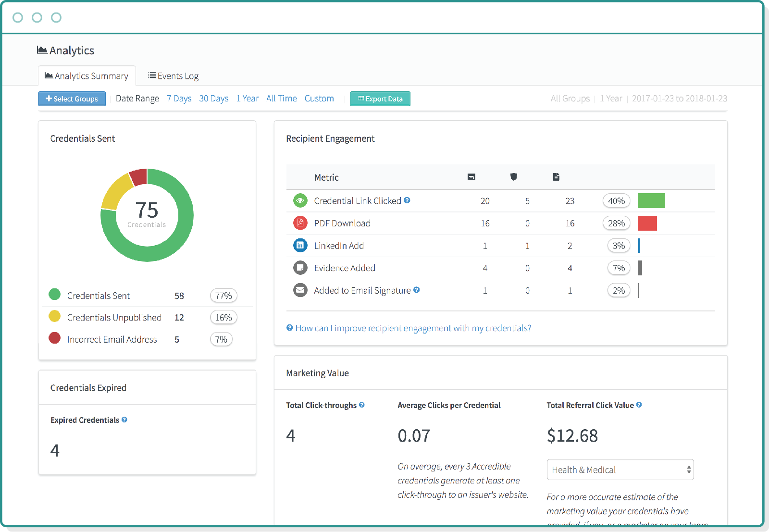
Task: Click the Select Groups button
Action: pyautogui.click(x=72, y=99)
